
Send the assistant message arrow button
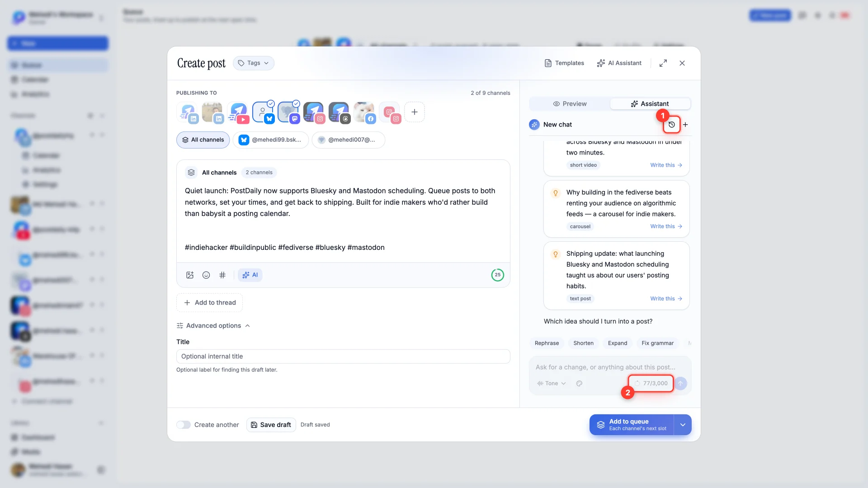(680, 383)
